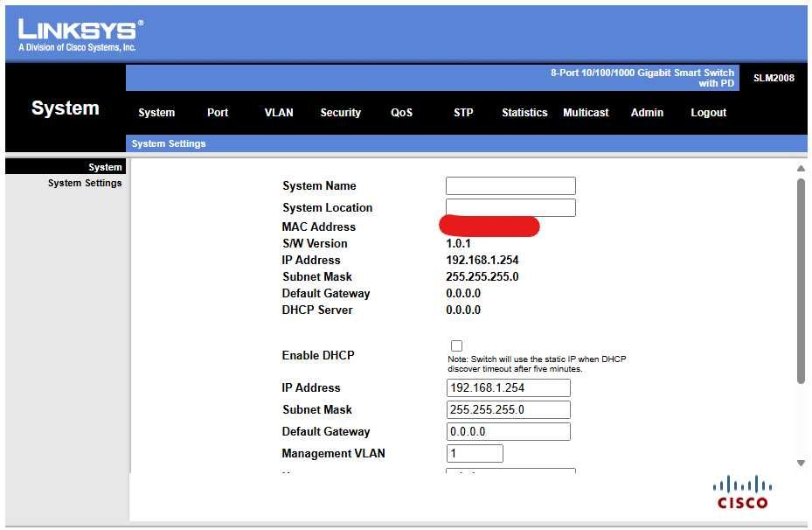
Task: Select System in the left sidebar
Action: 105,167
